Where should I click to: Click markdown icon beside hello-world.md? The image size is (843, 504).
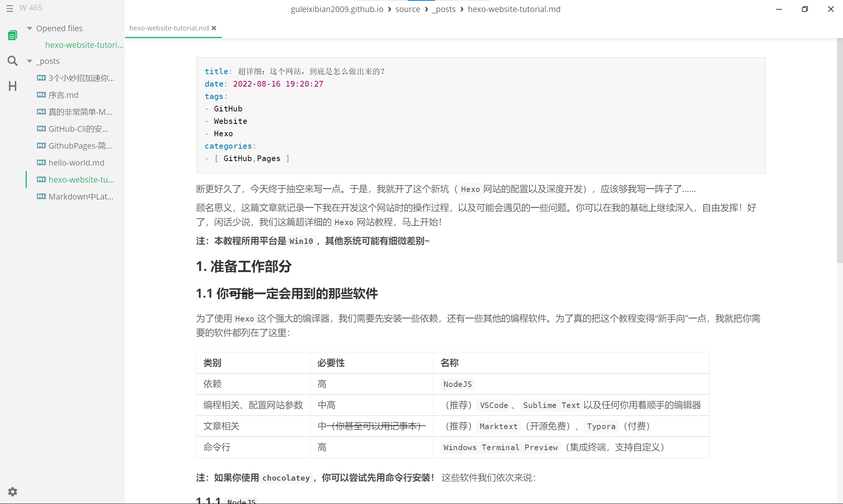pyautogui.click(x=41, y=163)
